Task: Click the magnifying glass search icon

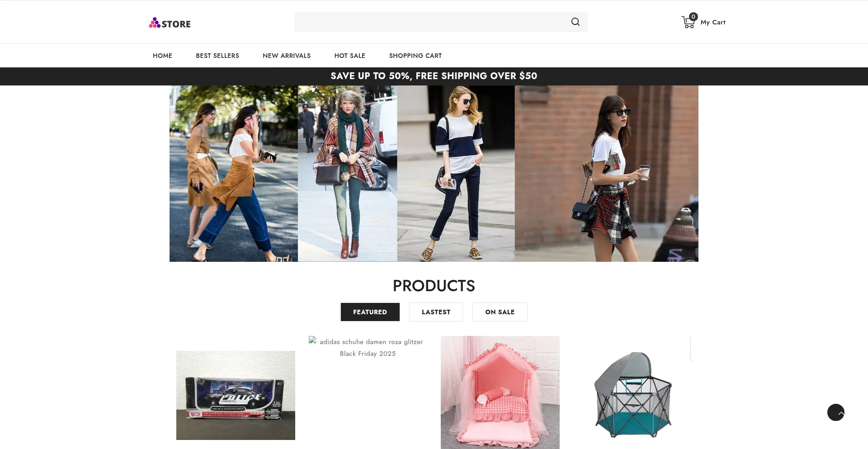Action: [x=575, y=22]
